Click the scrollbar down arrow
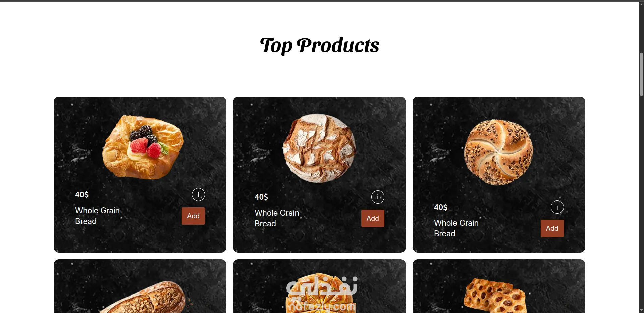Screen dimensions: 644x313 coord(641,310)
